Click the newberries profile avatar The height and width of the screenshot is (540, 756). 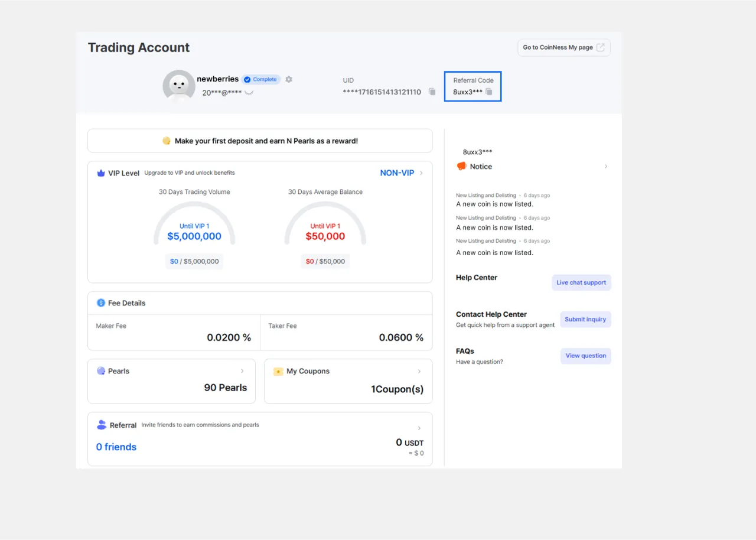point(179,86)
